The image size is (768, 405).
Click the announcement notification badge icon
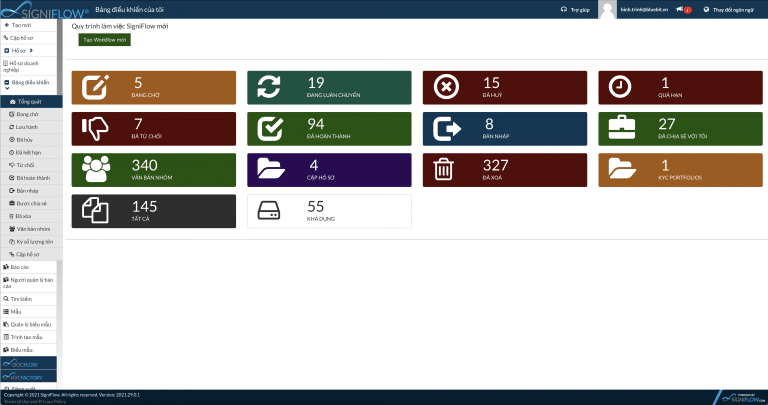tap(681, 9)
